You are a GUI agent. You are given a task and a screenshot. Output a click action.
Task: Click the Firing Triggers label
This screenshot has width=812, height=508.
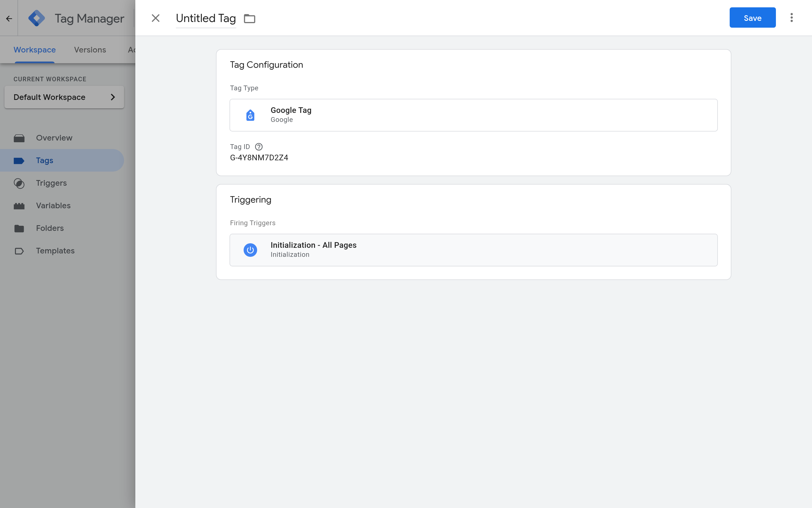(x=253, y=223)
